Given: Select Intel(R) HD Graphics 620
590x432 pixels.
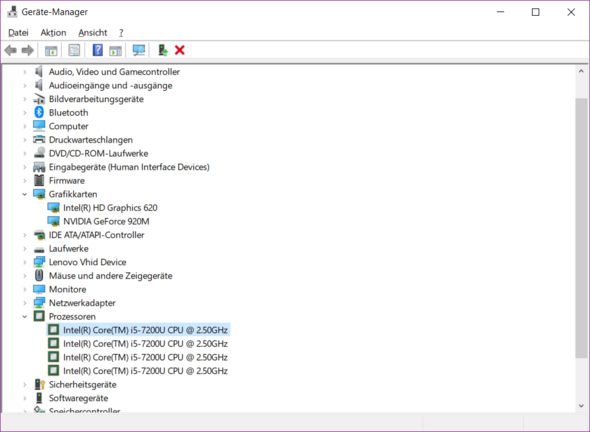Looking at the screenshot, I should [x=110, y=208].
